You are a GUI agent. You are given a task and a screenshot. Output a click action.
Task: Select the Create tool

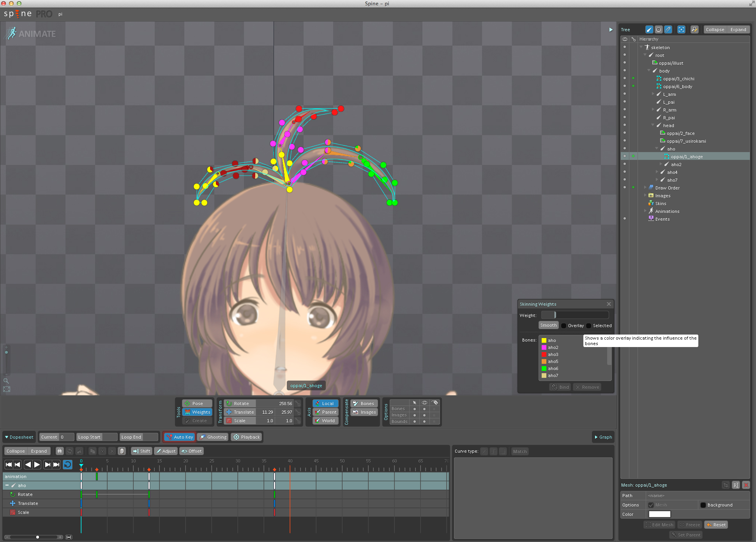[x=197, y=421]
